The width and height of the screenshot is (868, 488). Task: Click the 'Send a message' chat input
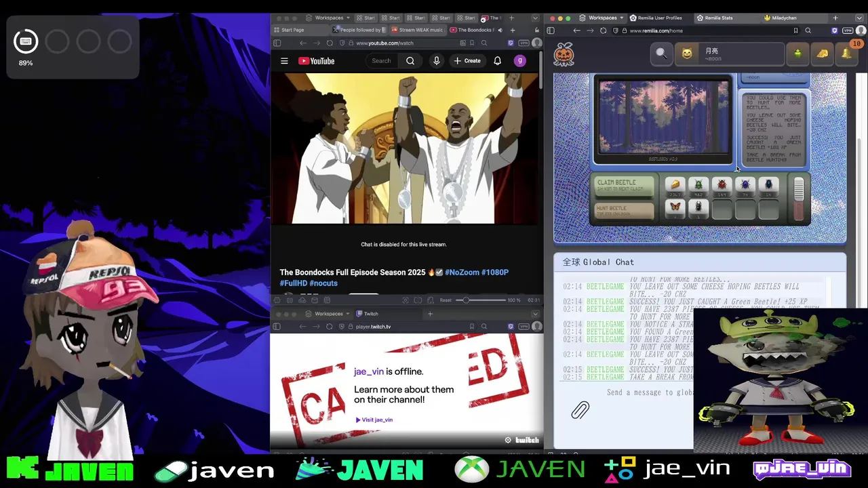tap(650, 392)
